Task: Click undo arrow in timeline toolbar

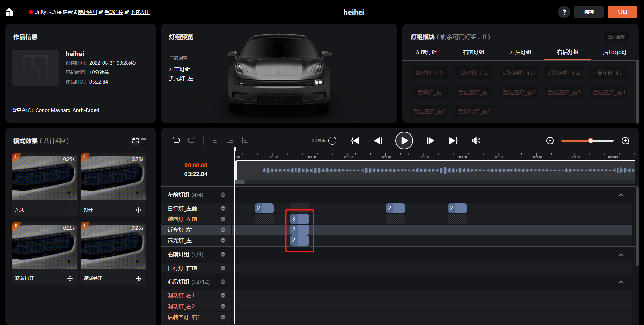Action: tap(176, 140)
